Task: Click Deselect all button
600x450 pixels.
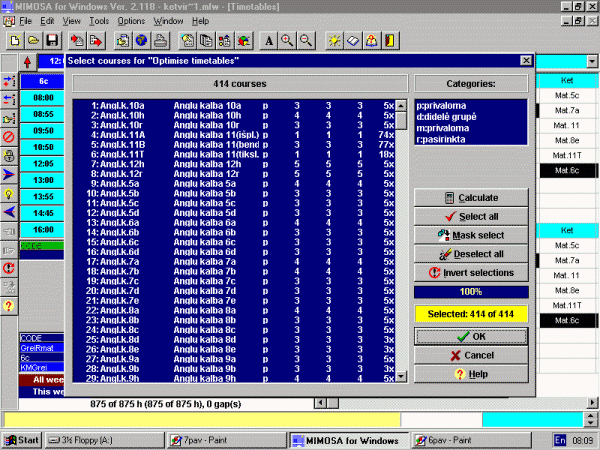Action: click(x=471, y=254)
